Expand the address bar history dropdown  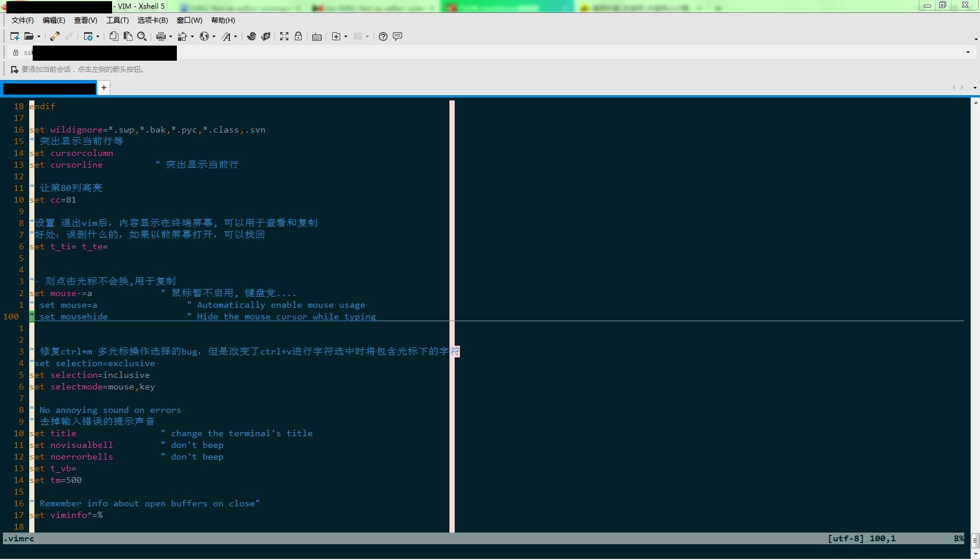point(967,52)
